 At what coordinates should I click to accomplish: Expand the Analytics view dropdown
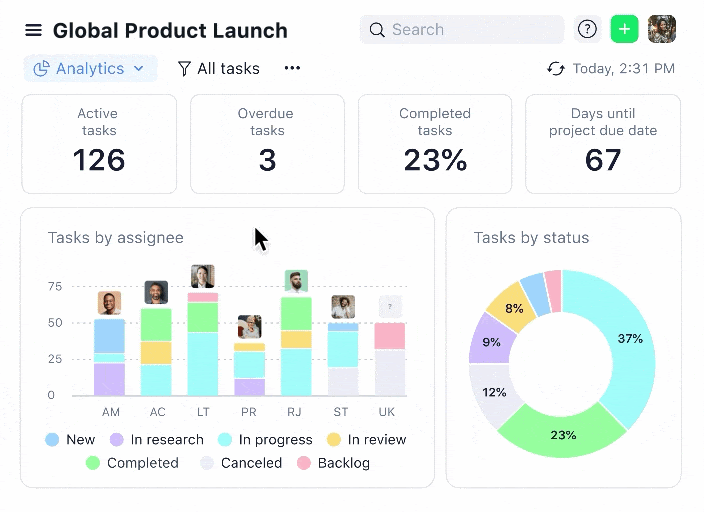coord(90,69)
